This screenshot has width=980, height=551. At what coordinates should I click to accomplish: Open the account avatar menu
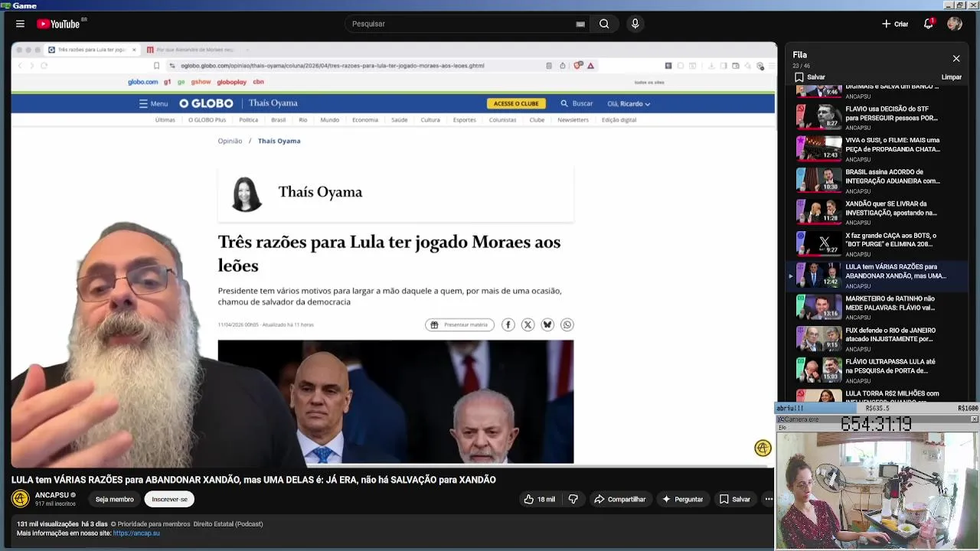pyautogui.click(x=955, y=24)
